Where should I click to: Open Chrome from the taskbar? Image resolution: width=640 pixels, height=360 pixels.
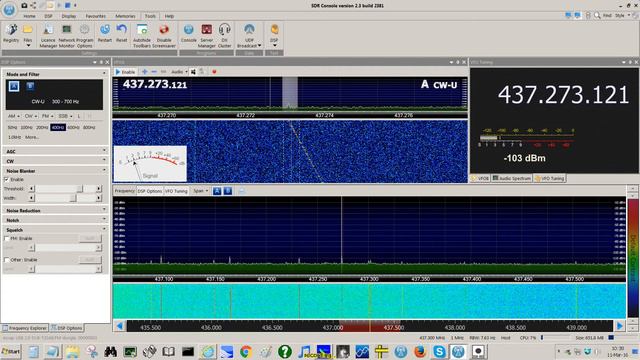246,351
